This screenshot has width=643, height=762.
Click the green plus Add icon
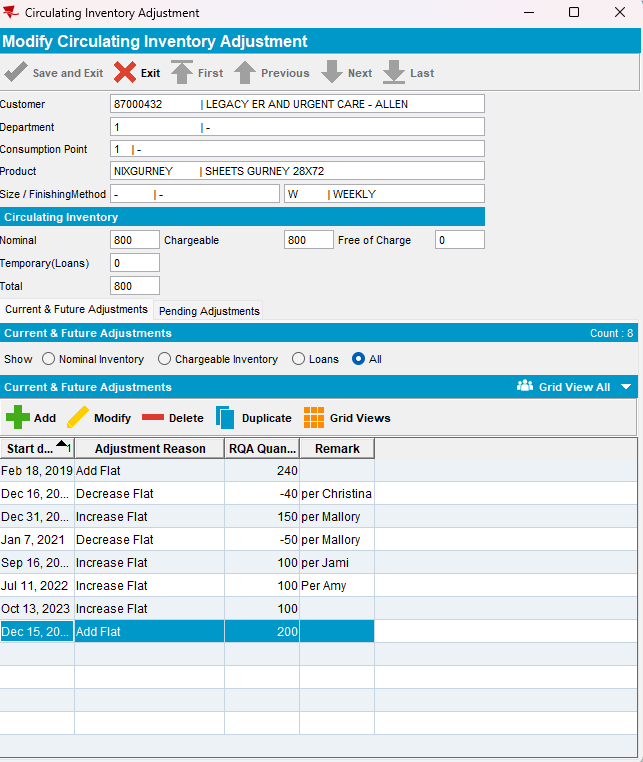[x=17, y=418]
